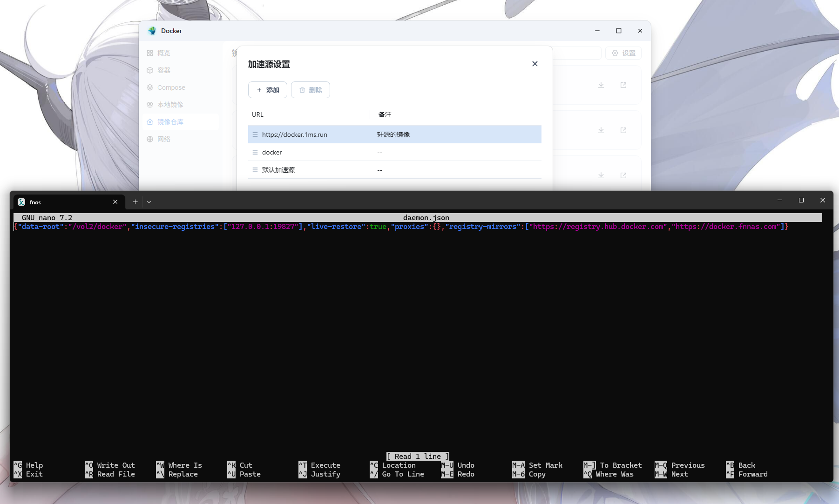839x504 pixels.
Task: Click the 网络 globe icon in sidebar
Action: (x=150, y=139)
